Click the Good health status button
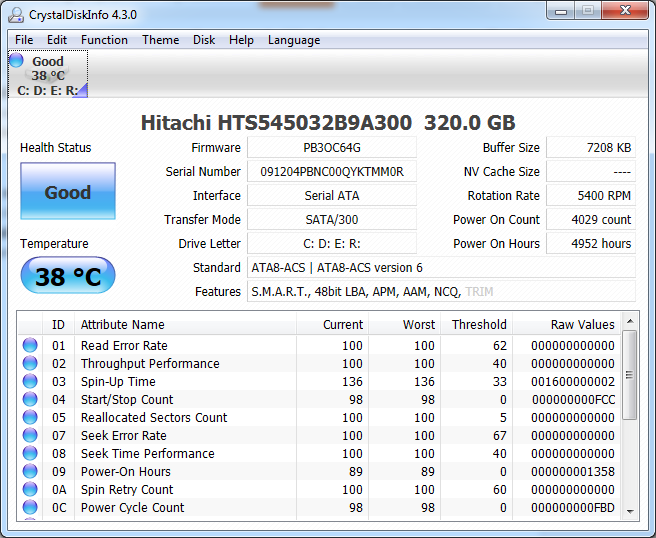The width and height of the screenshot is (656, 538). click(x=68, y=191)
